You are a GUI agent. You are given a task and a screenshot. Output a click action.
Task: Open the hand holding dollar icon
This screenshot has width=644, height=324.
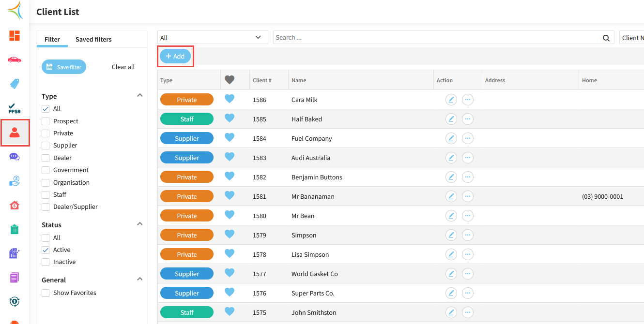click(15, 181)
